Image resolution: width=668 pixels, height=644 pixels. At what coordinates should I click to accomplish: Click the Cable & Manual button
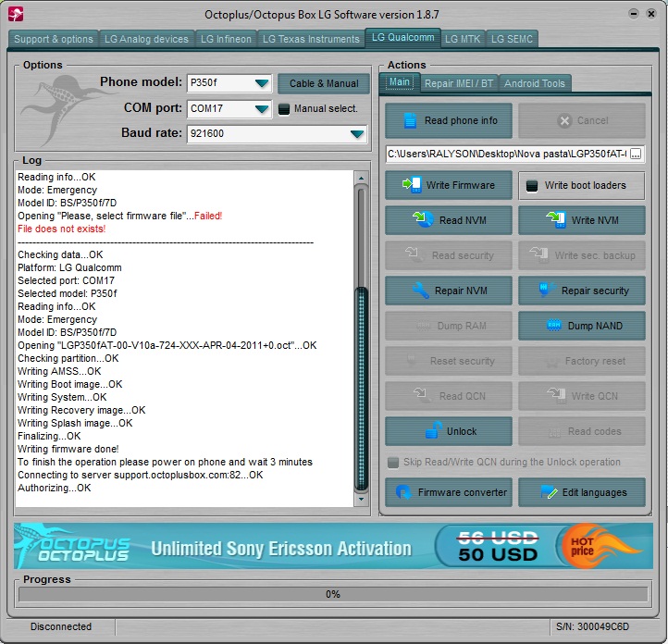pyautogui.click(x=324, y=83)
